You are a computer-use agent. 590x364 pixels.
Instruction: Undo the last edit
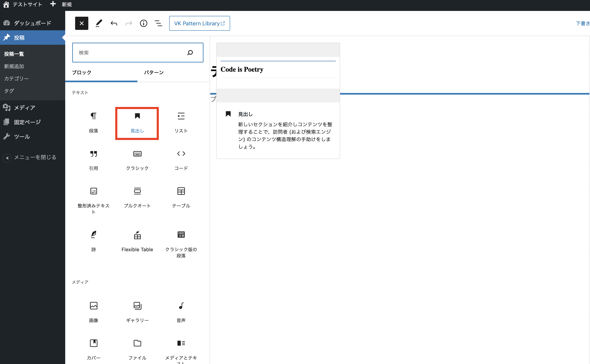pyautogui.click(x=114, y=23)
